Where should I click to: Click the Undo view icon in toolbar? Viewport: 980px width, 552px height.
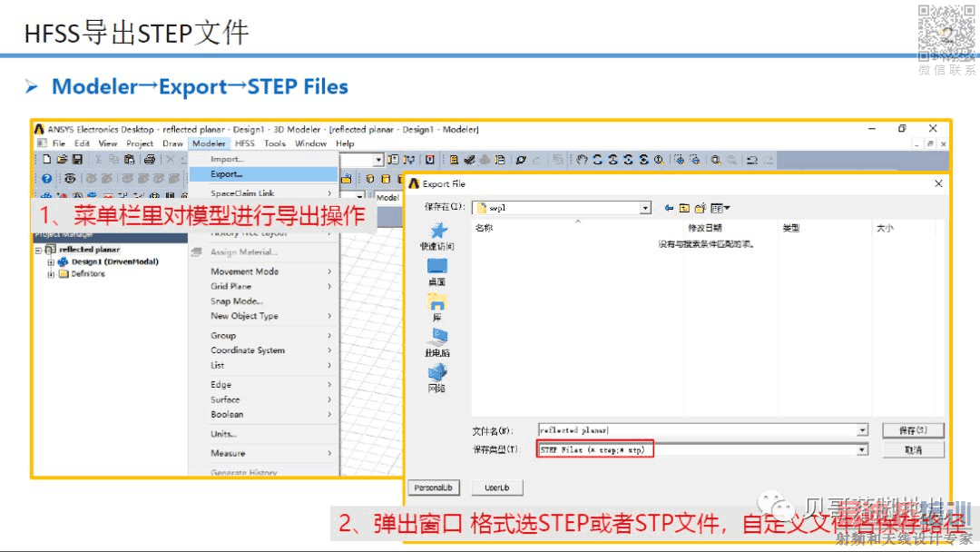(x=752, y=160)
